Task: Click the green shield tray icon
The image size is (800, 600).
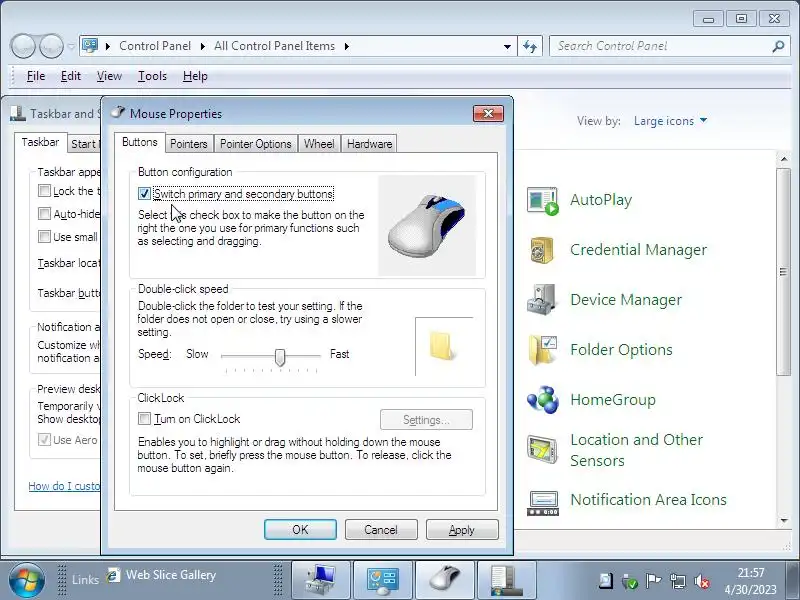Action: click(630, 581)
